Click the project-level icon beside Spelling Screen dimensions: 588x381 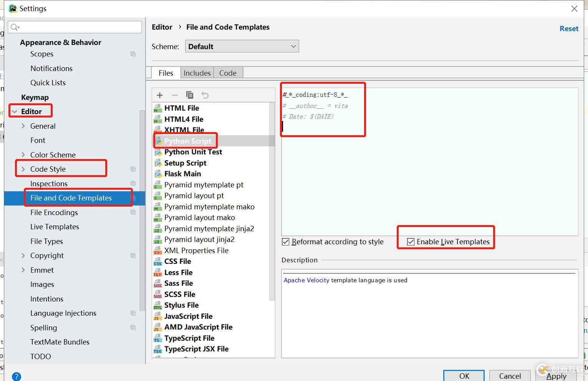[x=133, y=328]
